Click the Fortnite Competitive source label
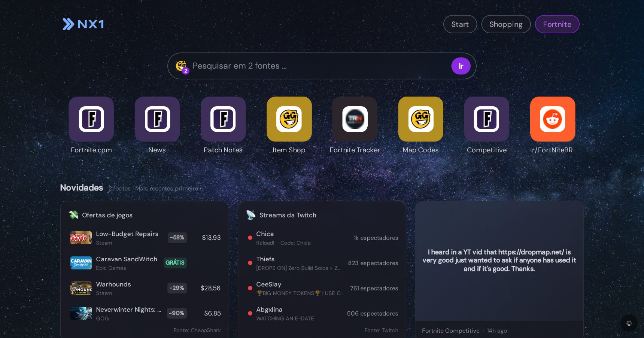 coord(451,331)
